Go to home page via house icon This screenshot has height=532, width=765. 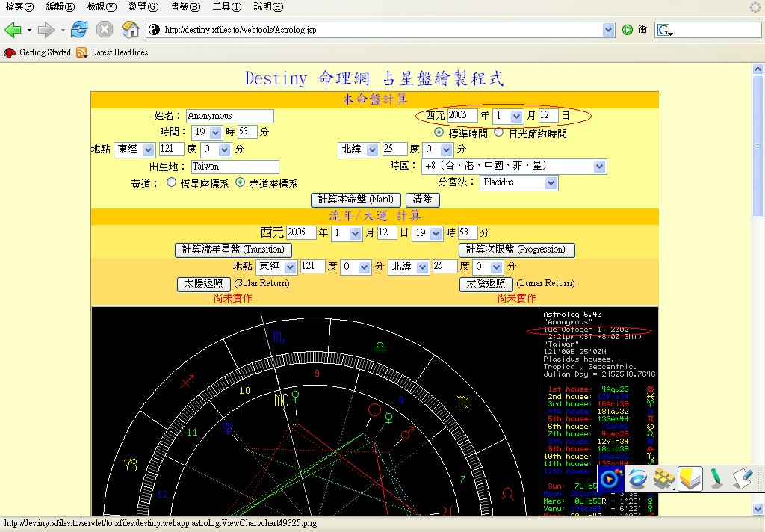130,30
